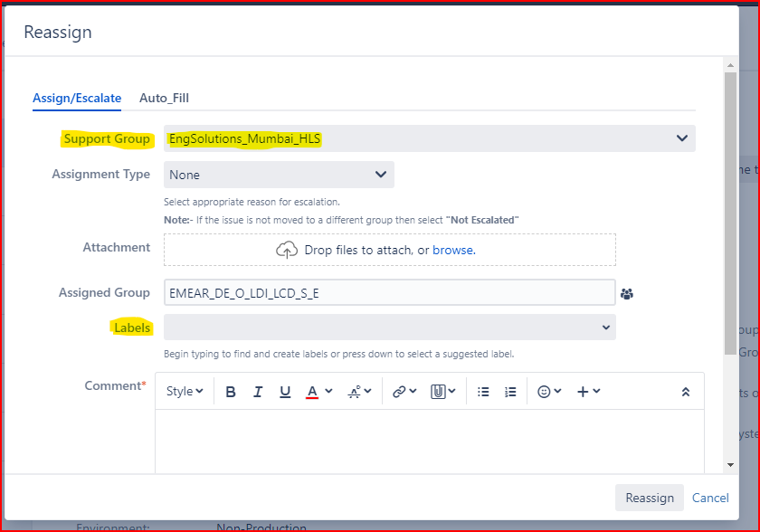
Task: Click the dialog scrollbar up arrow
Action: coord(730,65)
